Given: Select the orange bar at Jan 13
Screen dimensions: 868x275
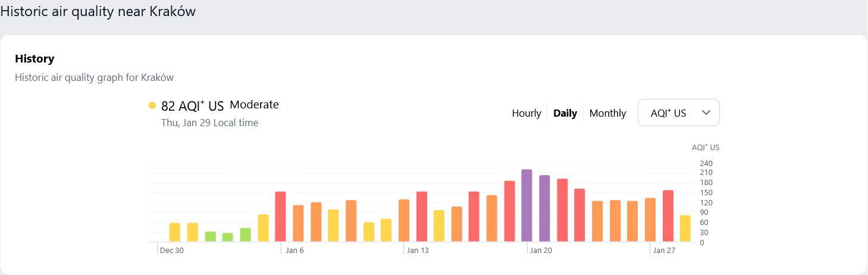Looking at the screenshot, I should click(404, 221).
